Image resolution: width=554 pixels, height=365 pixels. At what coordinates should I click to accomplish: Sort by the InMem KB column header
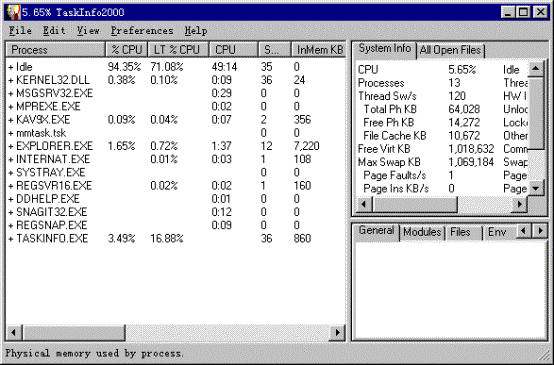point(318,50)
